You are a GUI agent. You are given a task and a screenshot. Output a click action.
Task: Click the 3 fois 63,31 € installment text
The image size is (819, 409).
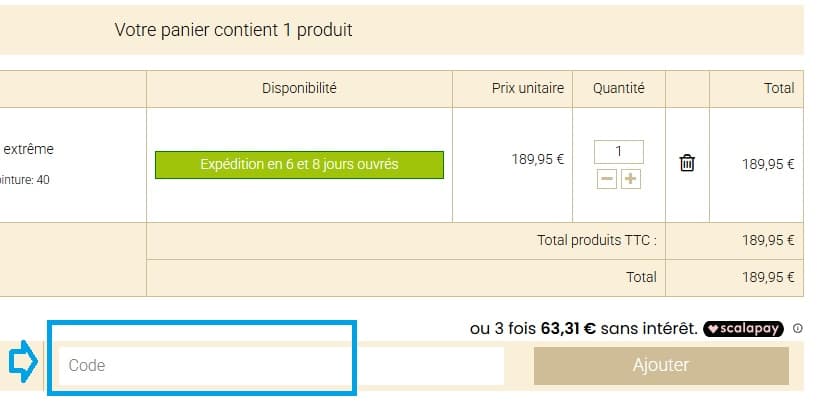pos(583,328)
